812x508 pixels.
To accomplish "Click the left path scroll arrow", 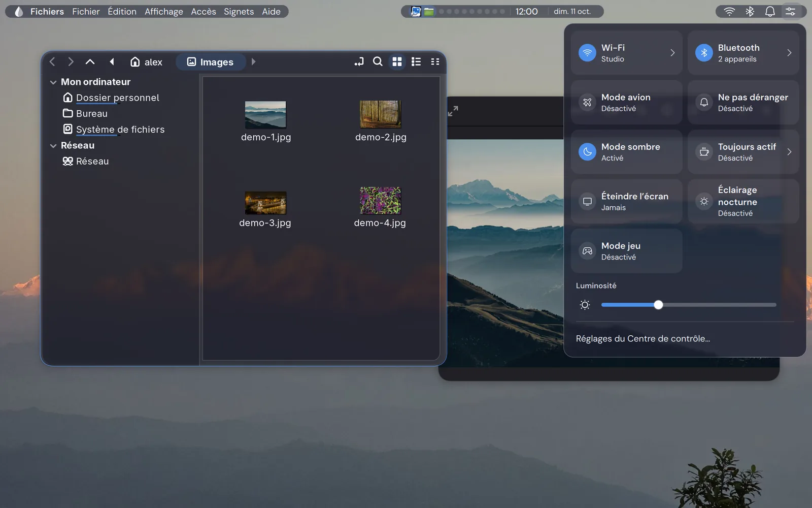I will [x=112, y=62].
